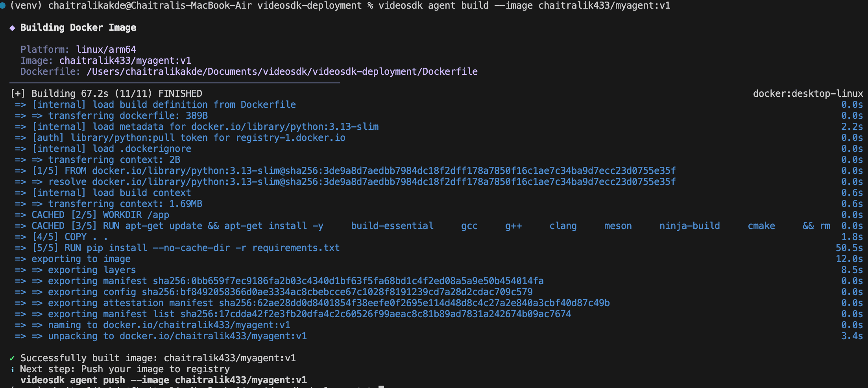The image size is (868, 388).
Task: Click the 'Image:' label
Action: (x=37, y=61)
